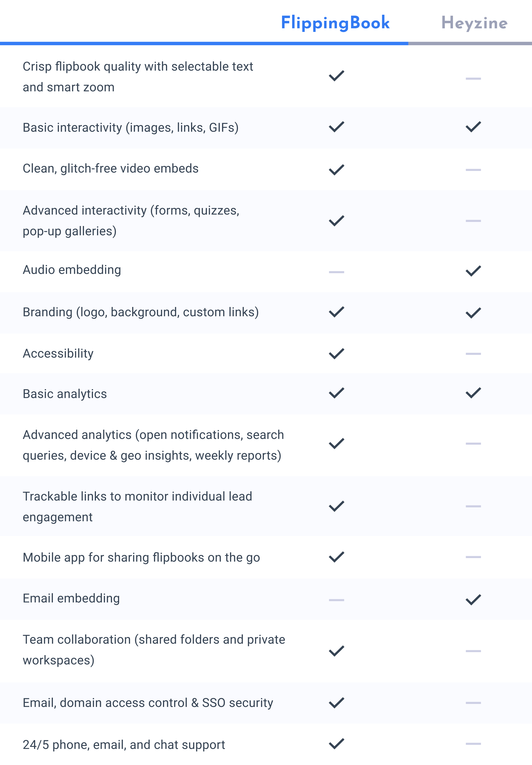The width and height of the screenshot is (532, 765).
Task: Click Heyzine dash for SSO security row
Action: point(473,703)
